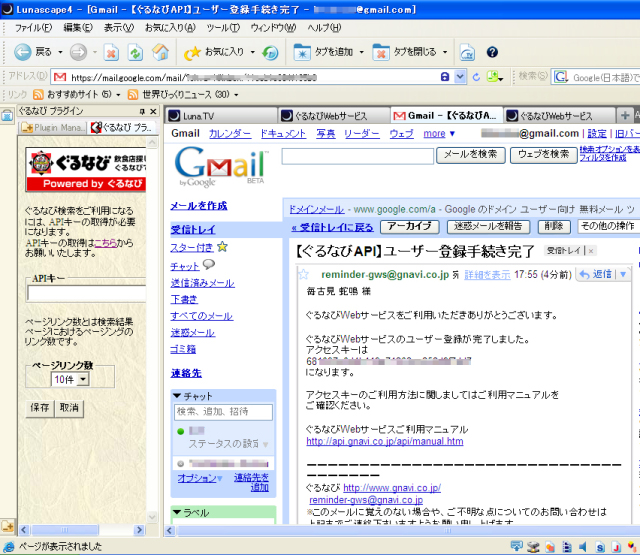Switch to the Luna TV tab

222,116
